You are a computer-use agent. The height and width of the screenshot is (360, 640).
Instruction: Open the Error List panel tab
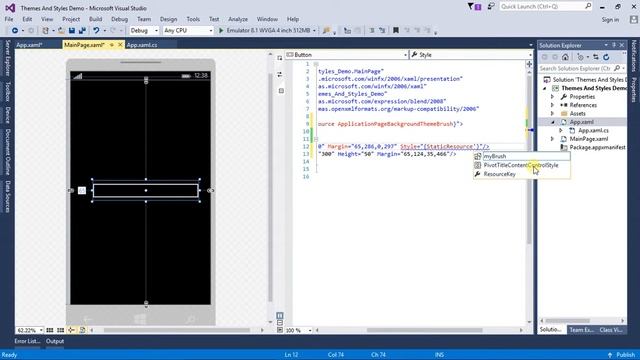point(27,341)
